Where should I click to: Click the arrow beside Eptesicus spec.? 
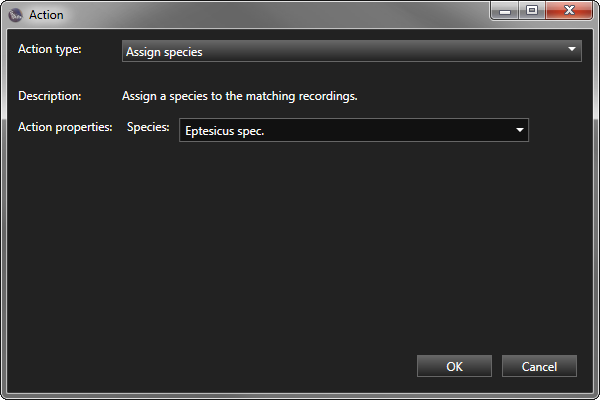[520, 130]
